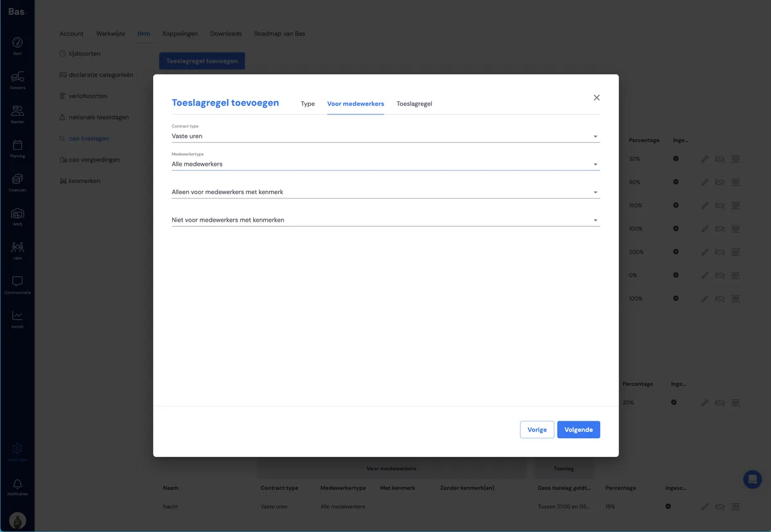Viewport: 771px width, 532px height.
Task: Click the crossed-out eye icon in 150% row
Action: (720, 206)
